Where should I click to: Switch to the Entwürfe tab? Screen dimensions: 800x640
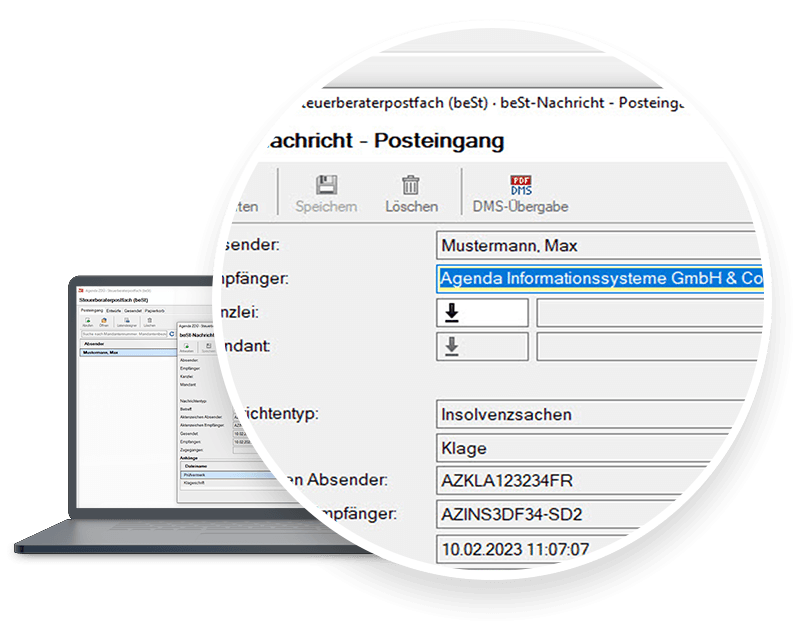[x=111, y=310]
